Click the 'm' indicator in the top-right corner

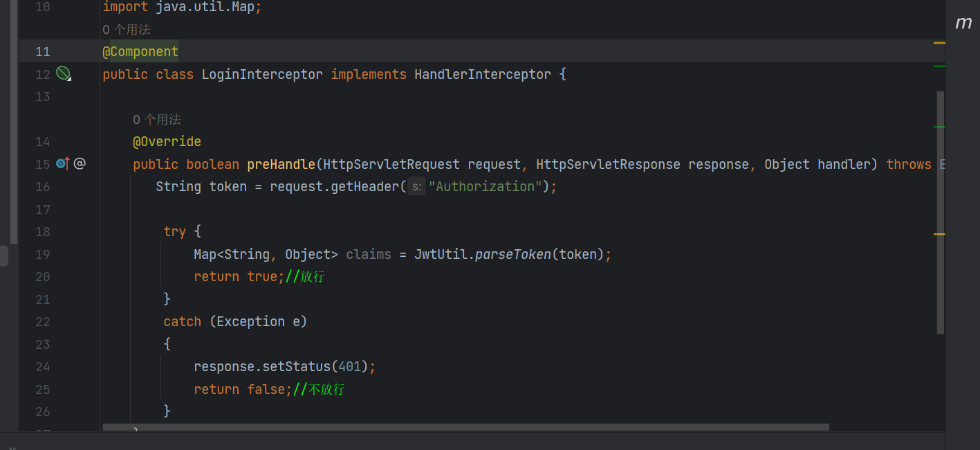[963, 22]
